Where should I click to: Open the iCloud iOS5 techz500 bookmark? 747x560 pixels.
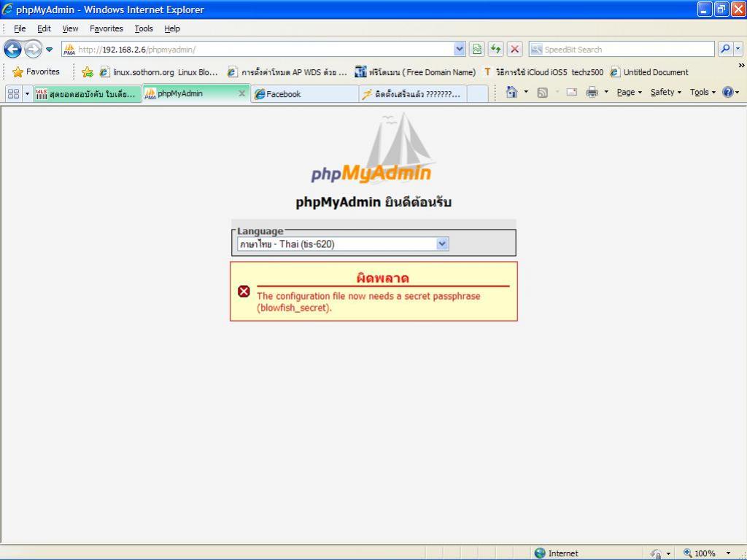pos(543,72)
